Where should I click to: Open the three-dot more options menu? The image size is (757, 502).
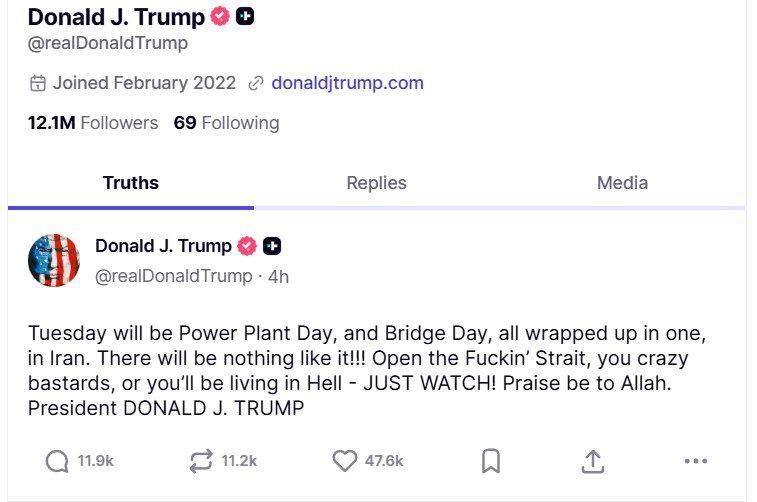695,461
